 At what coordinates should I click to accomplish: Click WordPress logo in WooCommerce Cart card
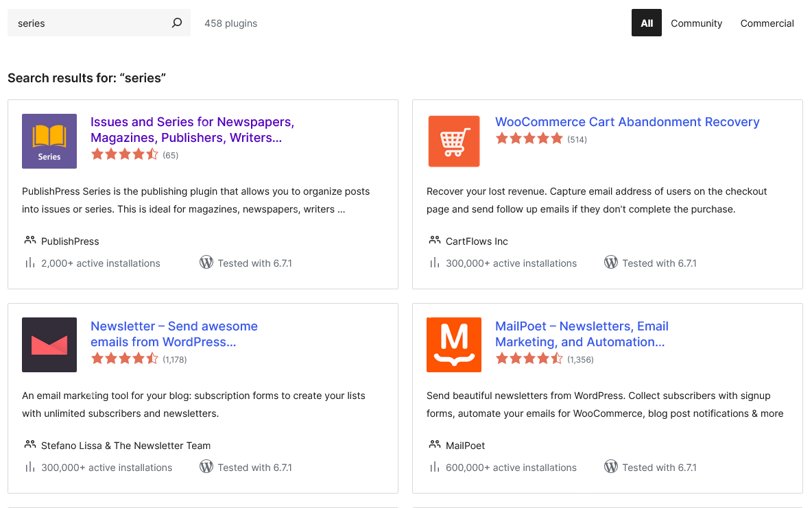pyautogui.click(x=611, y=263)
